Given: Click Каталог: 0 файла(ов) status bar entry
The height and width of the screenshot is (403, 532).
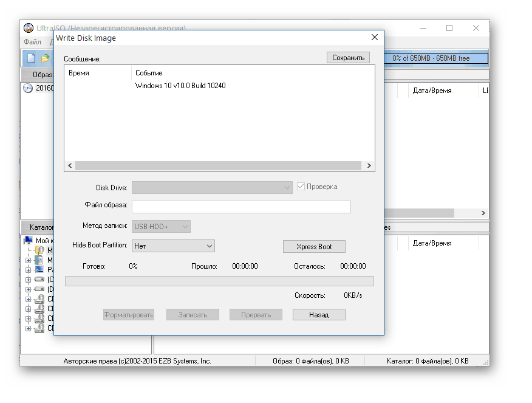Looking at the screenshot, I should 428,361.
